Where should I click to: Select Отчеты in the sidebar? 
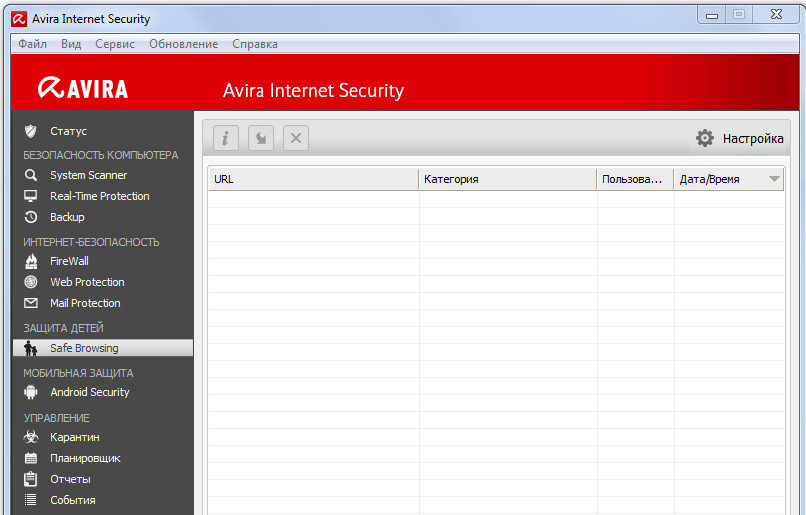pyautogui.click(x=70, y=479)
